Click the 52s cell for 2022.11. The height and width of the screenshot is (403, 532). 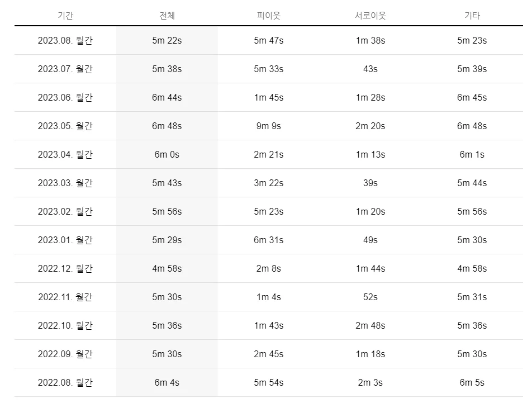click(370, 297)
